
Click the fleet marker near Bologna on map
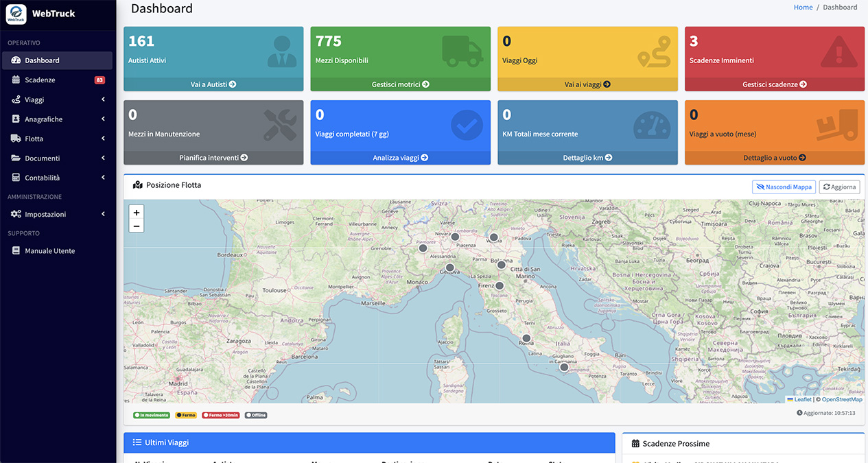click(502, 265)
